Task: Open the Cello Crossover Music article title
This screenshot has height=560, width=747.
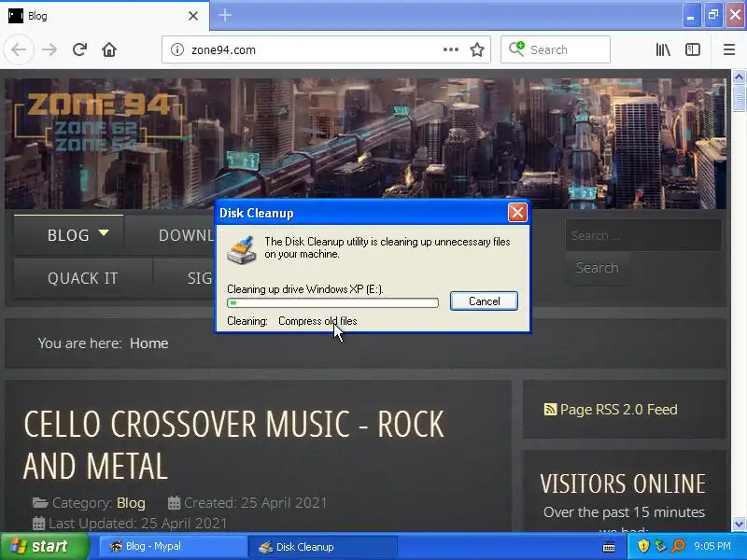Action: click(x=233, y=445)
